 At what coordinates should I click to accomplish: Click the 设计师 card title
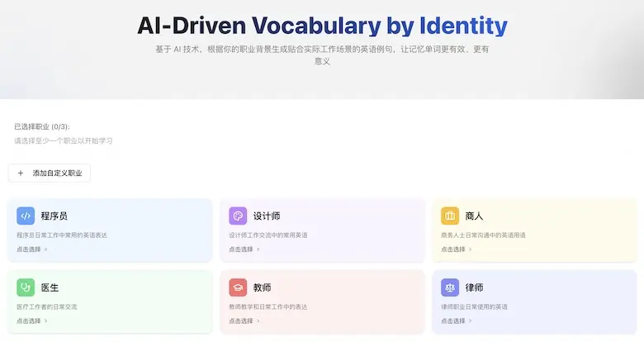(267, 216)
